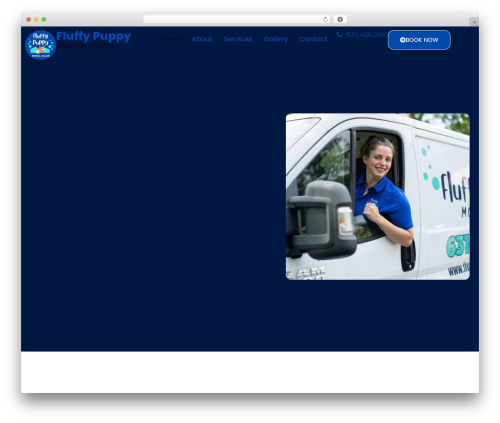
Task: Go to the About page
Action: click(x=202, y=39)
